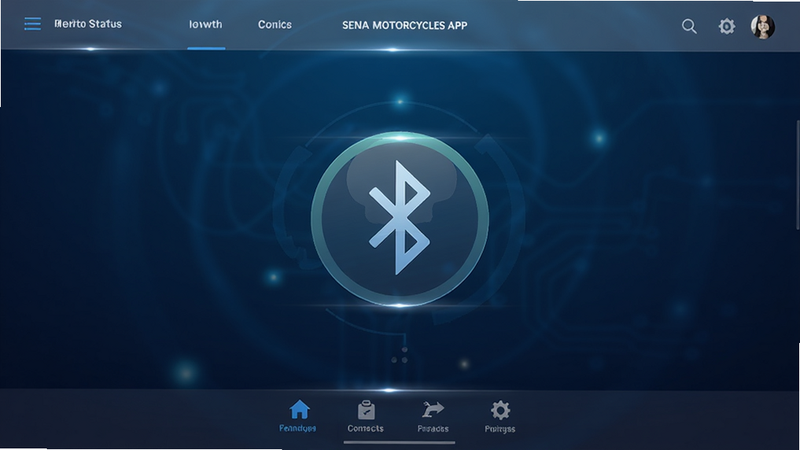The height and width of the screenshot is (450, 800).
Task: Open the gear icon in bottom navigation
Action: (500, 410)
